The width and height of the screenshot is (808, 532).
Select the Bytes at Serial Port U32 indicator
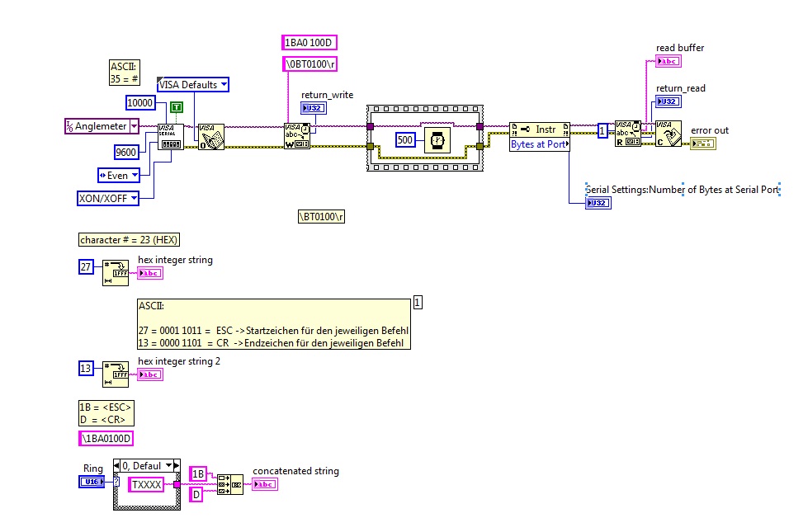point(598,203)
